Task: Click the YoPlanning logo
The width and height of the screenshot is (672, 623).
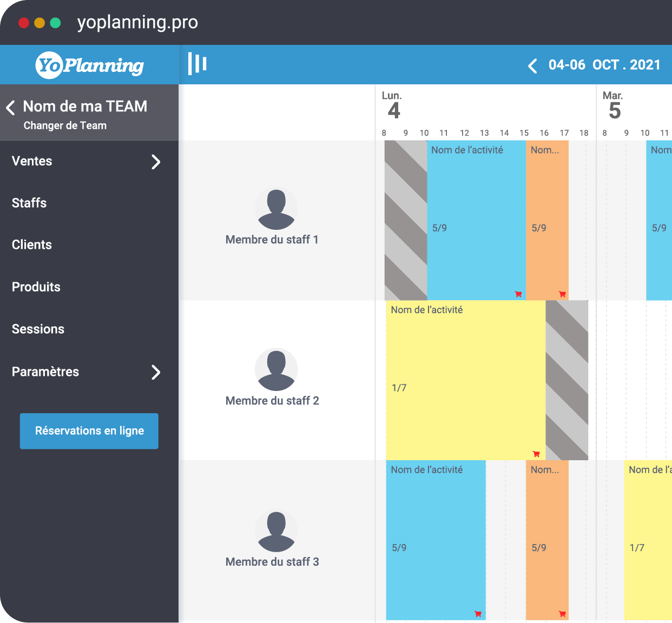Action: point(89,64)
